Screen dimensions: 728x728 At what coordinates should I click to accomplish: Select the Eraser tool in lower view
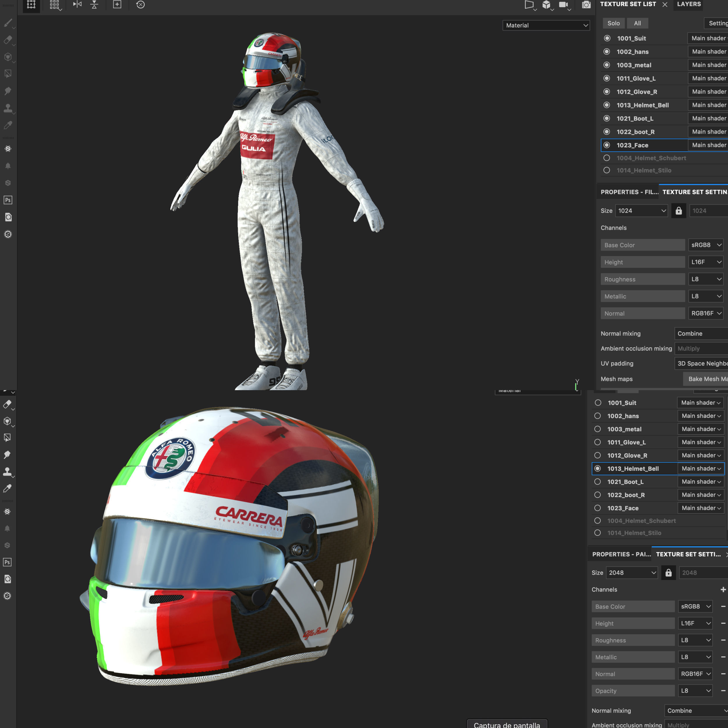(7, 404)
